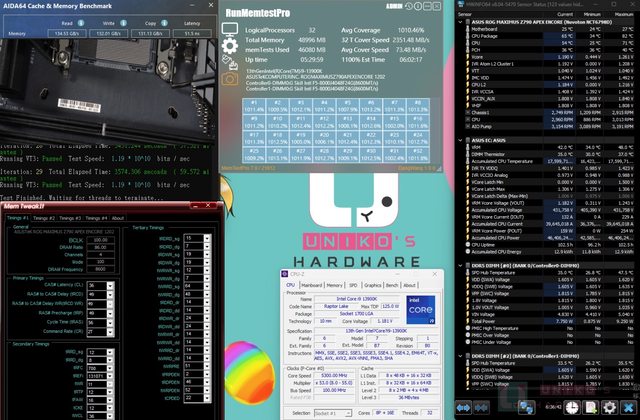
Task: Click the Memory Latency value field in AIDA64
Action: point(192,33)
